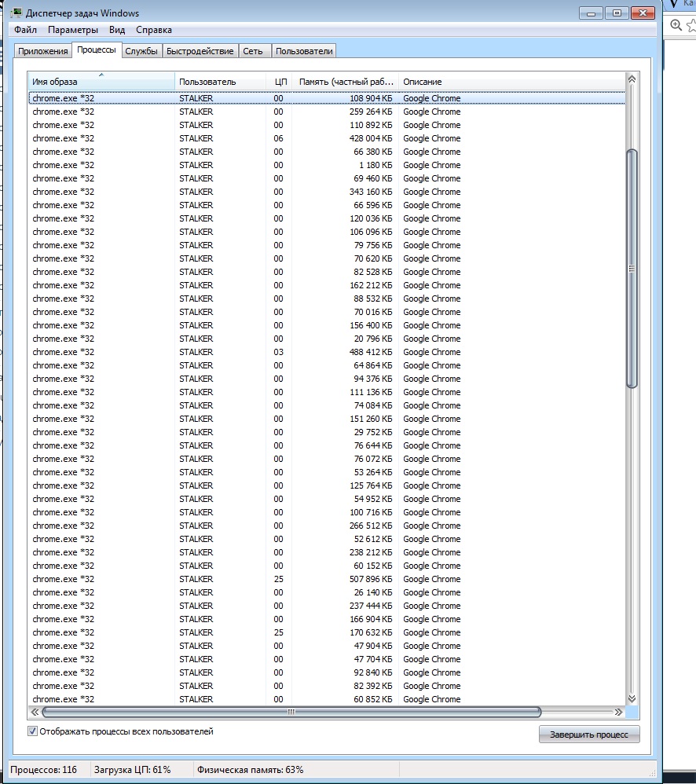
Task: Click memory value 100 716 КБ
Action: coord(371,512)
